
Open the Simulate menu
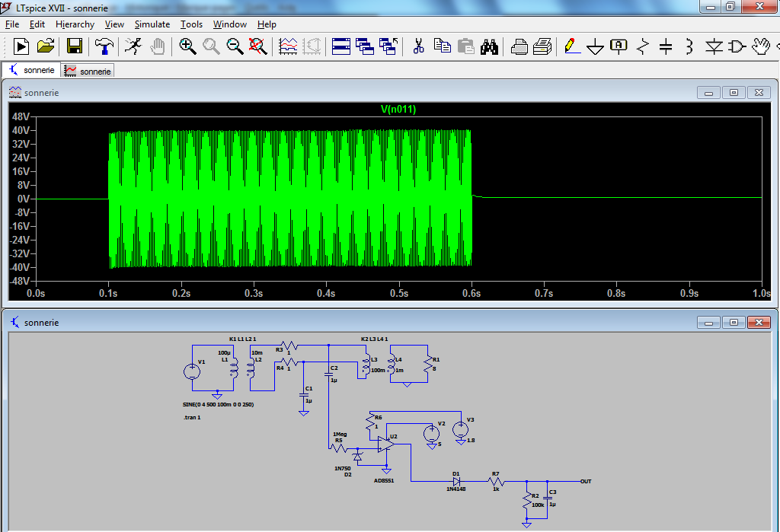[152, 24]
